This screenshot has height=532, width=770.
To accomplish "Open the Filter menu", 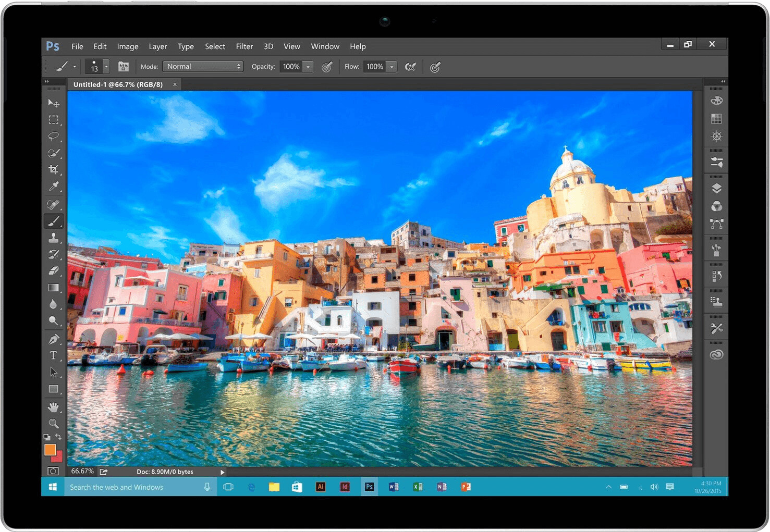I will tap(244, 46).
